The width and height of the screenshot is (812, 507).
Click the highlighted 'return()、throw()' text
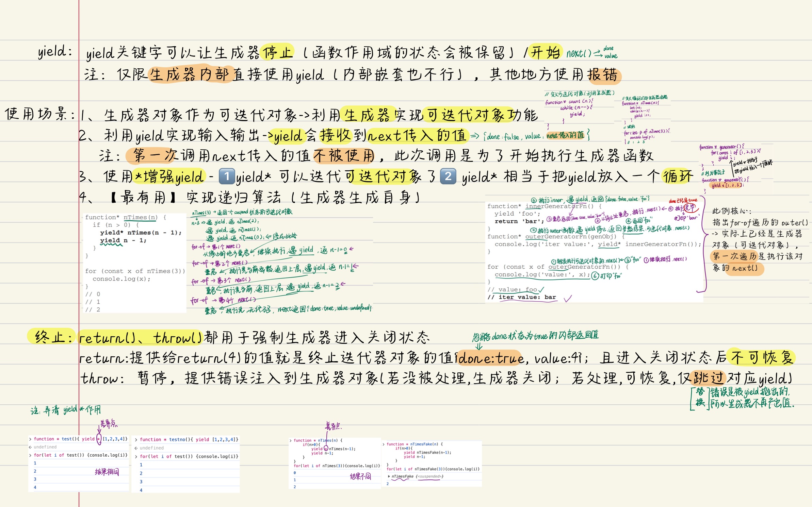pos(141,337)
